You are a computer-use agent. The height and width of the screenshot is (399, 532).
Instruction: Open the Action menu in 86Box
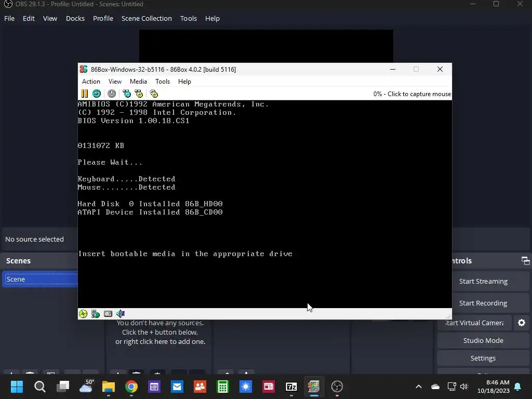click(x=91, y=82)
